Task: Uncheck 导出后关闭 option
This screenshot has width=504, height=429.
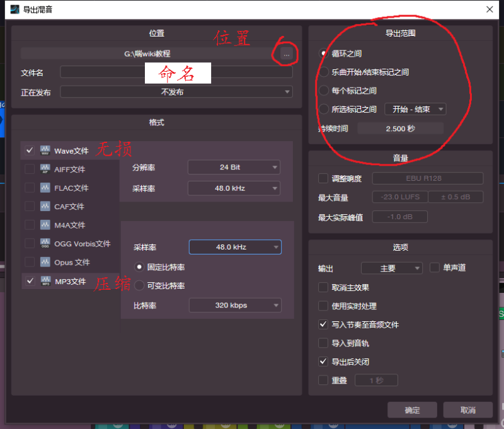Action: (324, 362)
